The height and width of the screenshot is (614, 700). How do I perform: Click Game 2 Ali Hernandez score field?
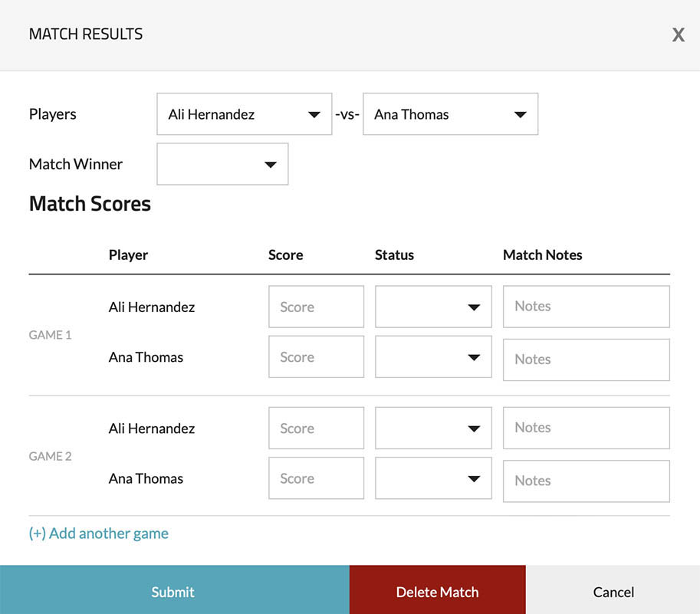[316, 428]
